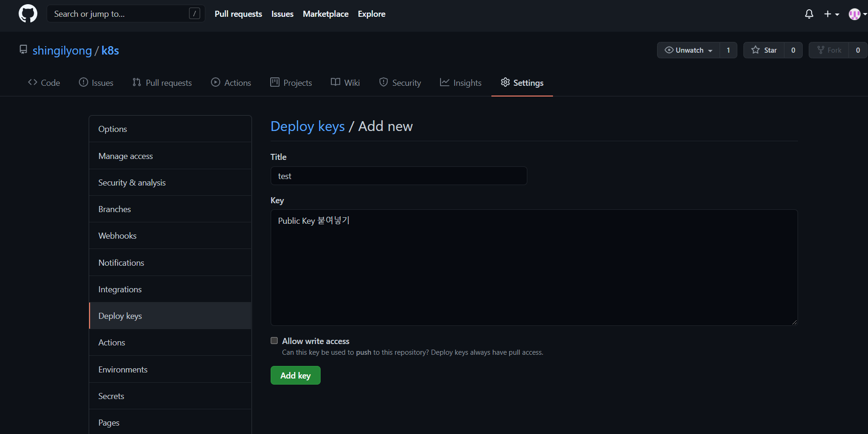This screenshot has height=434, width=868.
Task: Click the Star button
Action: click(x=764, y=50)
